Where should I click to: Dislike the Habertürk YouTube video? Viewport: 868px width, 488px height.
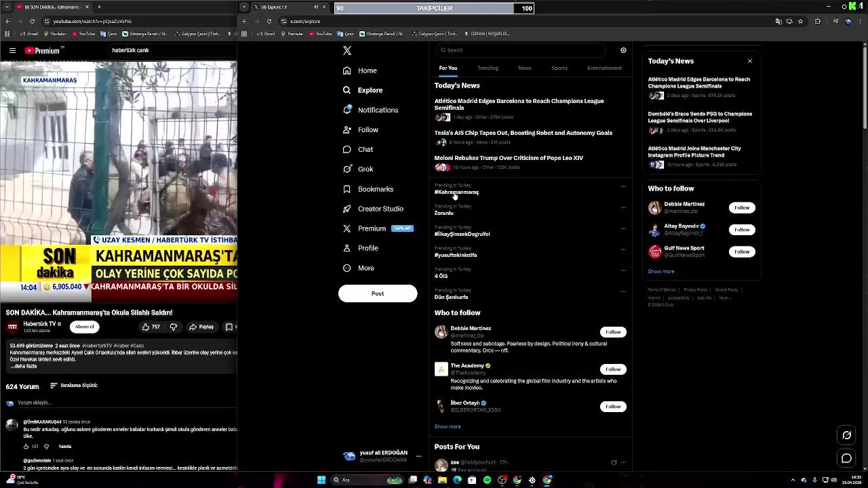(x=174, y=327)
